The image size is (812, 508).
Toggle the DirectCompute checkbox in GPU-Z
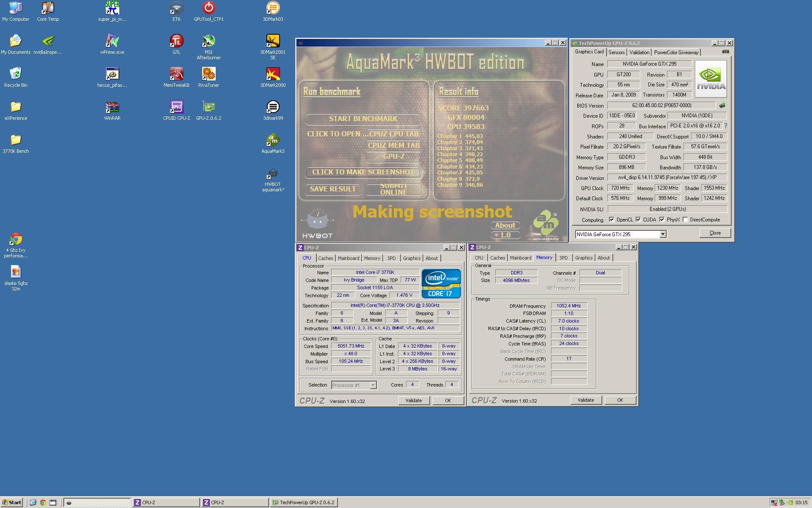685,219
